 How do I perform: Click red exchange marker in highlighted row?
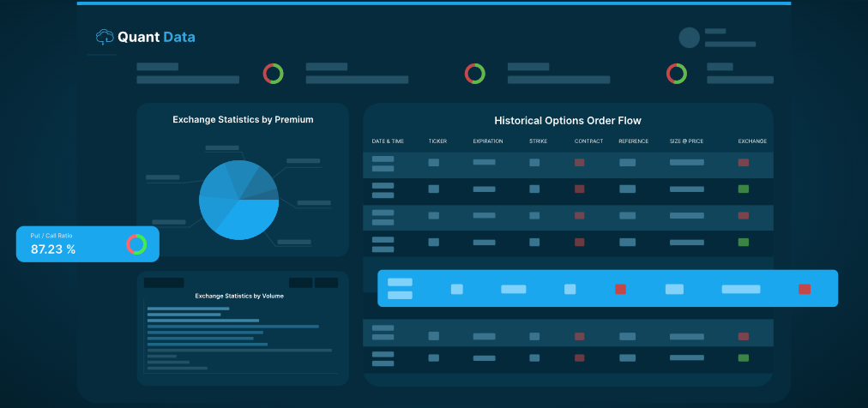(805, 289)
